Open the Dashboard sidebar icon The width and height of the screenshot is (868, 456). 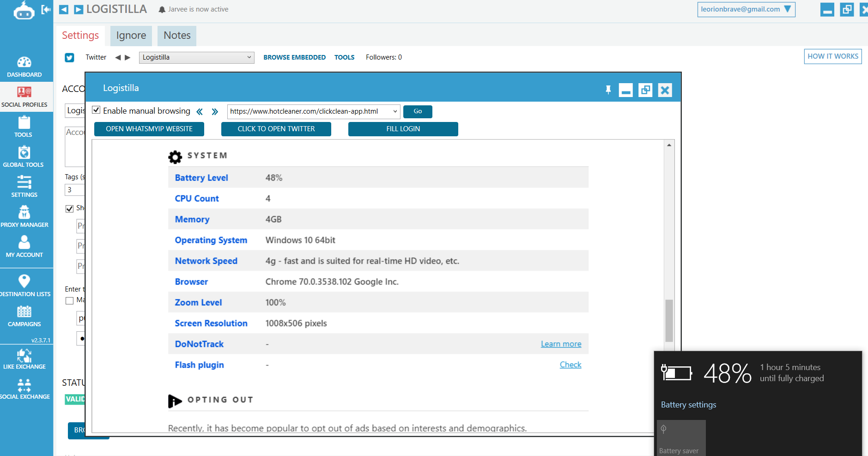tap(24, 67)
